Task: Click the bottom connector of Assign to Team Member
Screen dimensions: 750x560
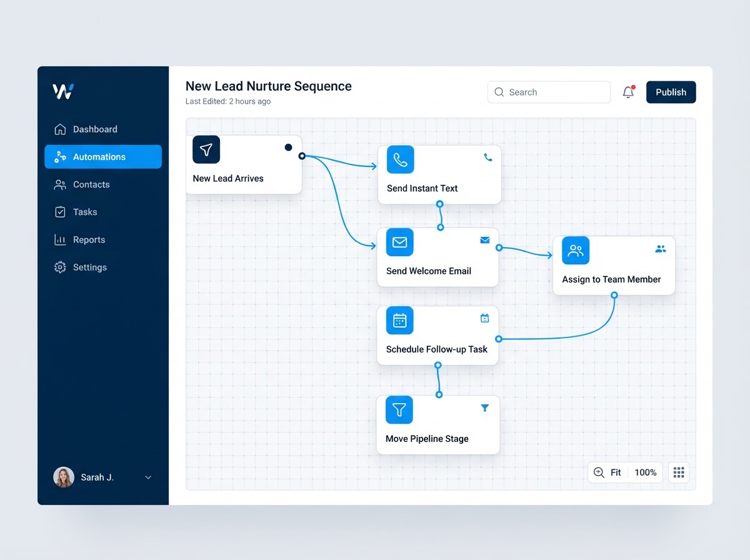Action: click(x=614, y=296)
